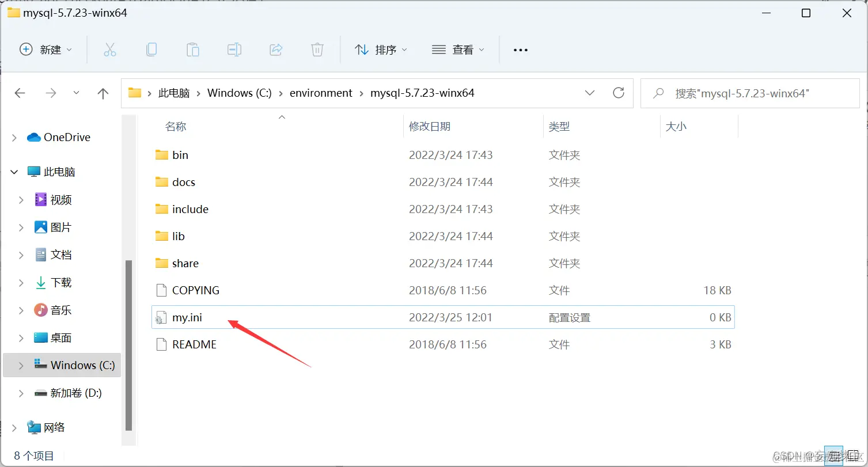Go up one level with up arrow
Screen dimensions: 868x467
coord(103,93)
